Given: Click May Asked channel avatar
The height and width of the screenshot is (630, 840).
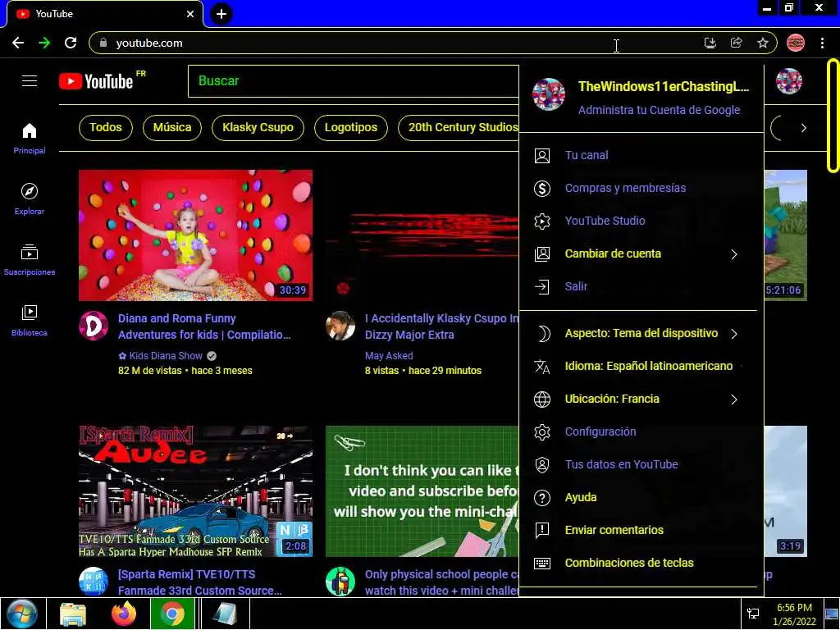Looking at the screenshot, I should coord(340,326).
